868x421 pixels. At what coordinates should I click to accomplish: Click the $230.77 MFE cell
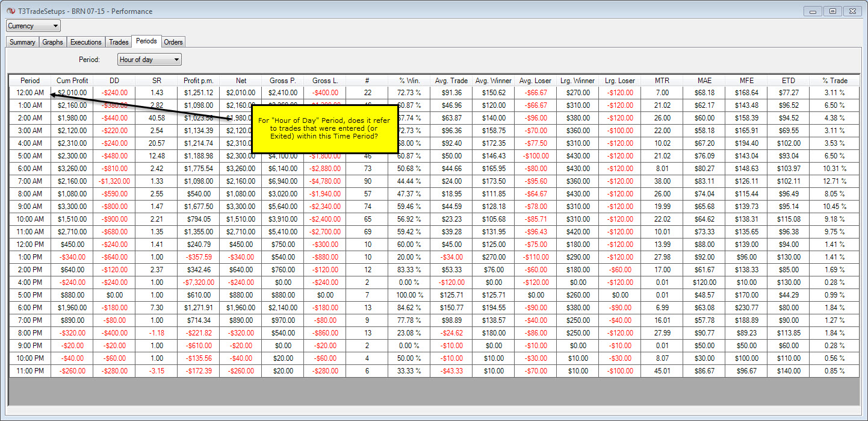746,308
